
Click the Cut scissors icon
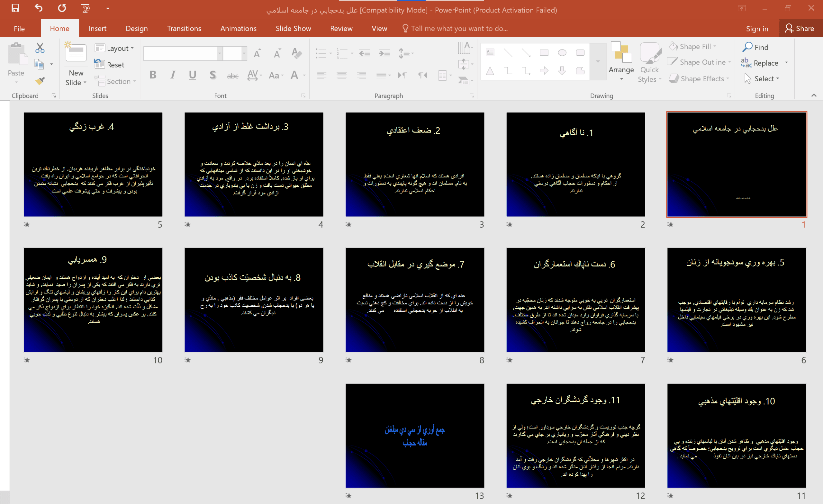(x=40, y=49)
